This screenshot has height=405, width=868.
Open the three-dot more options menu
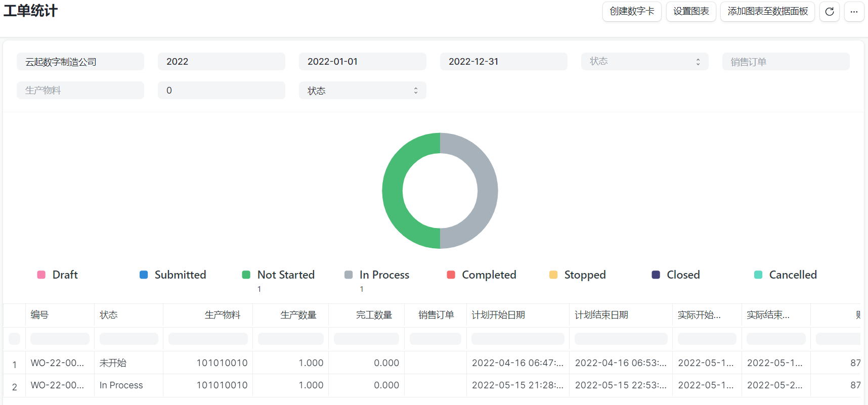(854, 12)
